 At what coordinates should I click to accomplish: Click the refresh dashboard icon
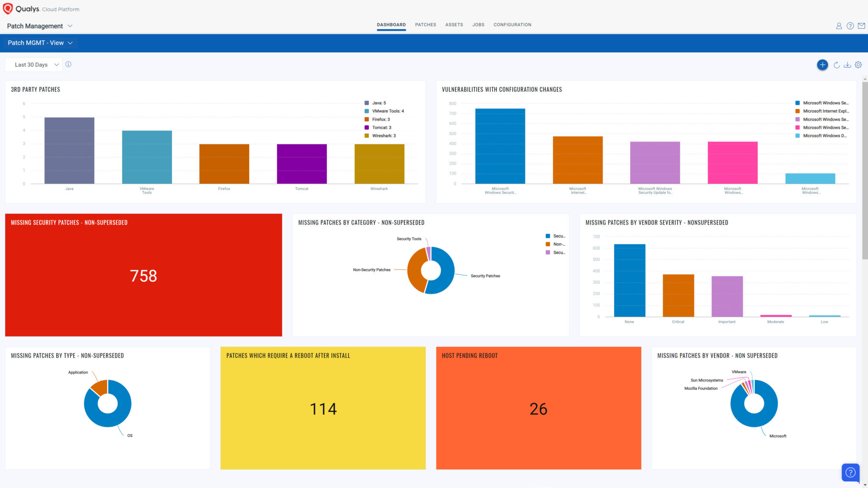click(x=837, y=65)
